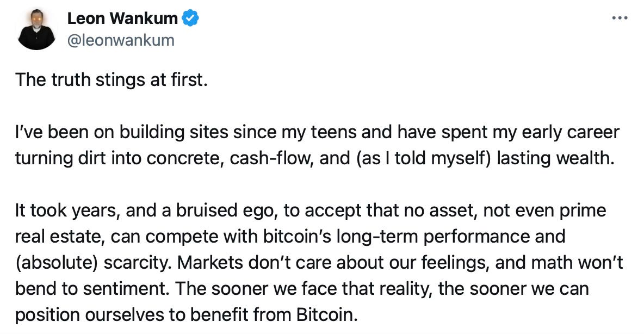Open Leon Wankum's profile picture

pyautogui.click(x=36, y=29)
